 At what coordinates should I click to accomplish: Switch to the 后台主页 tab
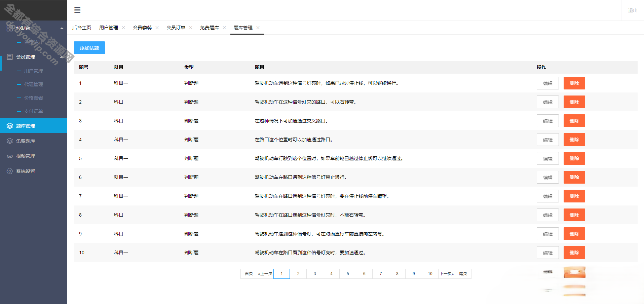pyautogui.click(x=82, y=28)
